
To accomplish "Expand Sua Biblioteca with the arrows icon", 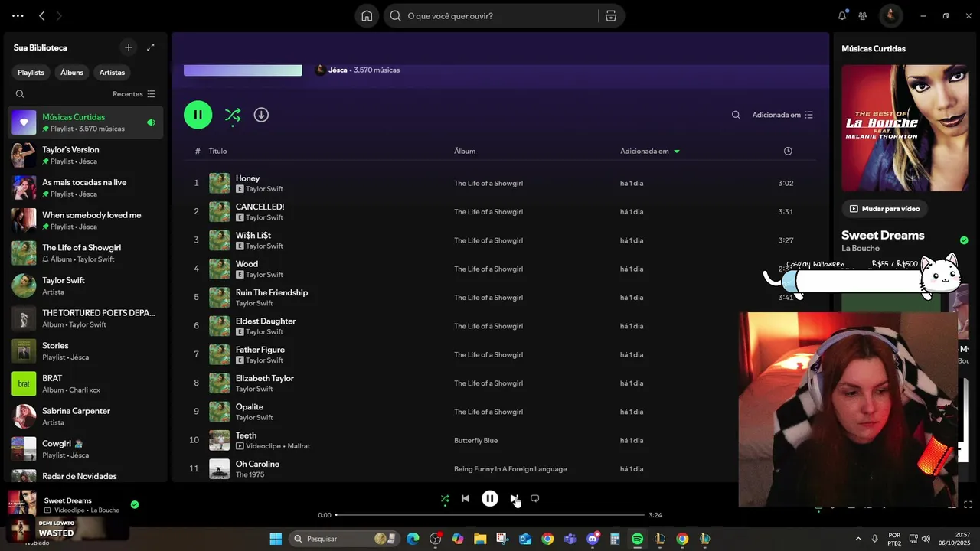I will (x=151, y=47).
